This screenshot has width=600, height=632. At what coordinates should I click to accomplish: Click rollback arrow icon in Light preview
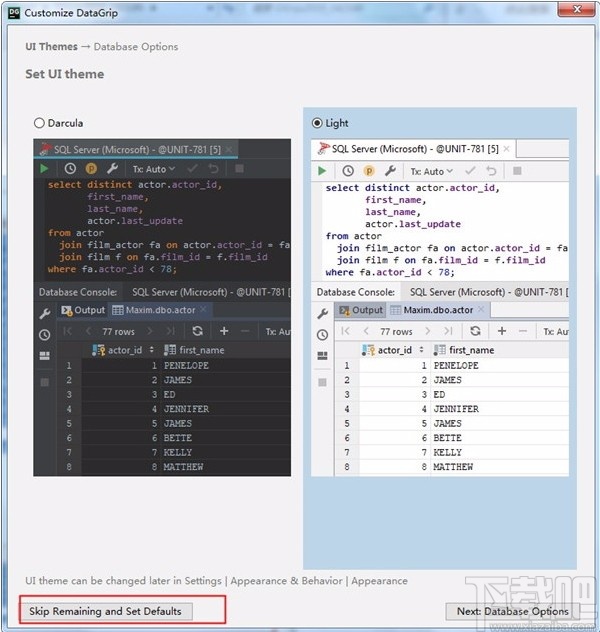[x=491, y=171]
